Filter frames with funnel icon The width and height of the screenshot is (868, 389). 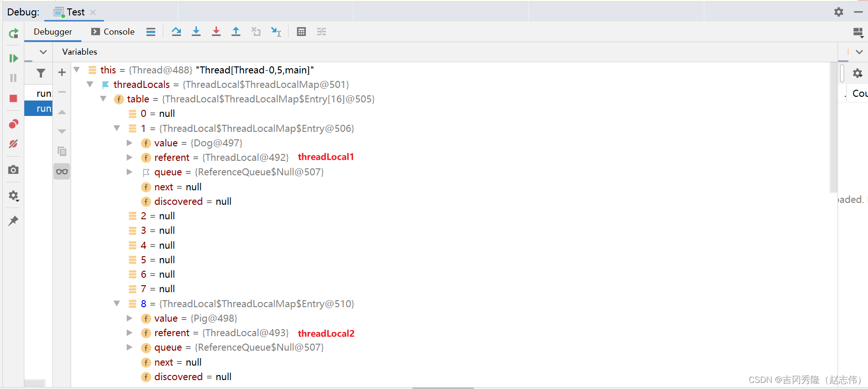pos(41,73)
